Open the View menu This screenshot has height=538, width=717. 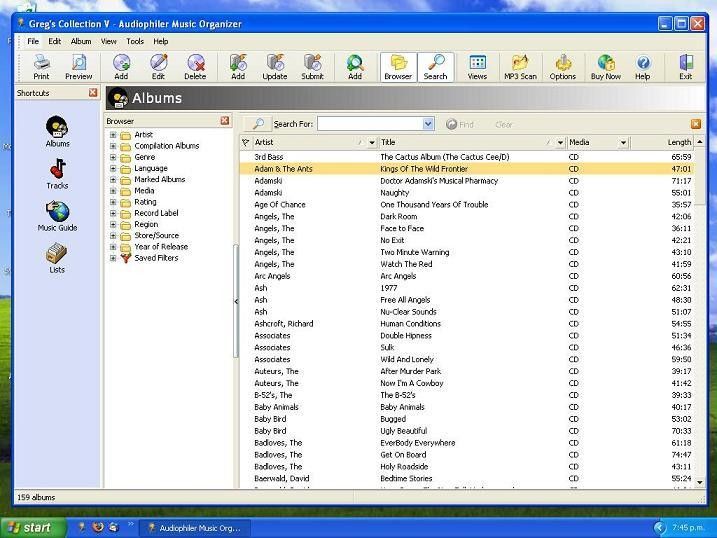tap(108, 41)
